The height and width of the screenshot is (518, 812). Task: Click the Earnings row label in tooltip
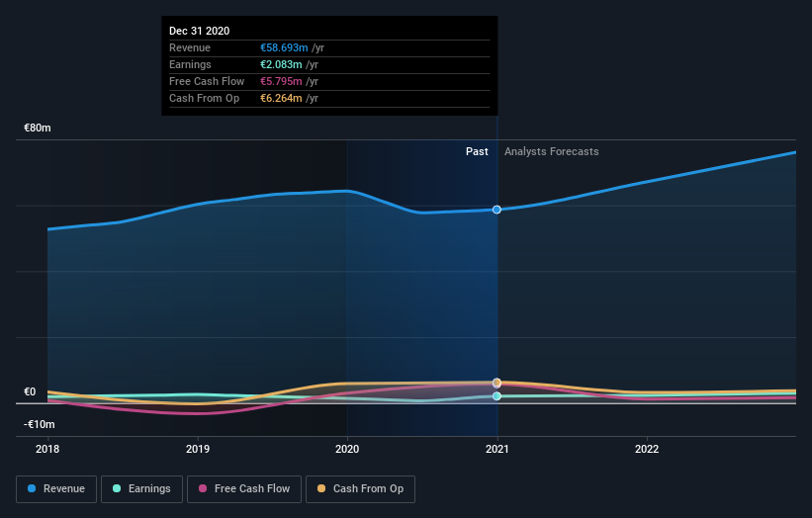pyautogui.click(x=190, y=64)
